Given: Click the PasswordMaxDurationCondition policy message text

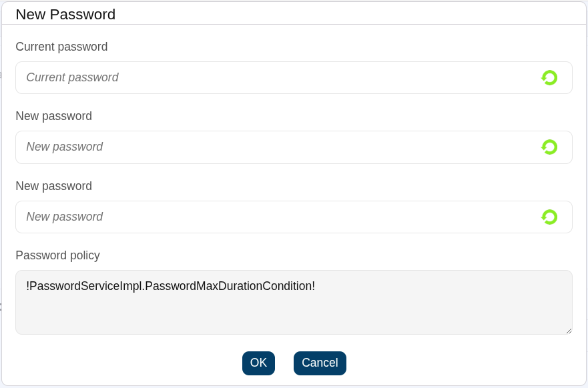Looking at the screenshot, I should tap(170, 286).
